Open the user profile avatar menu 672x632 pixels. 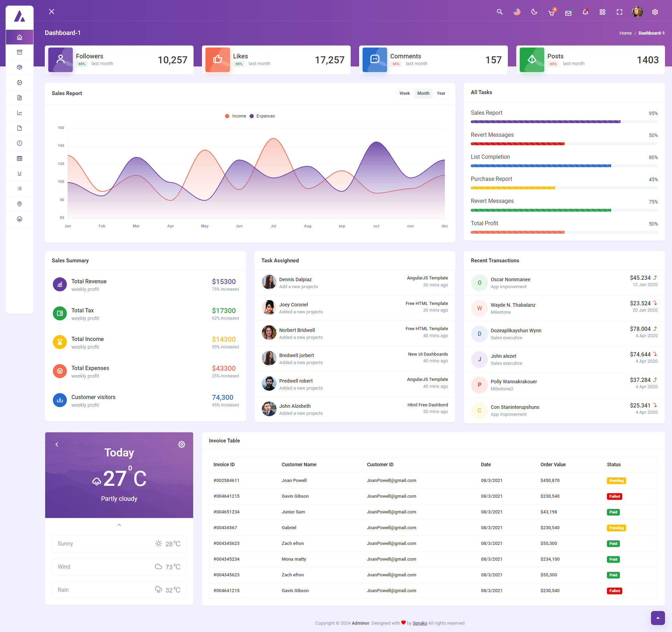point(637,12)
